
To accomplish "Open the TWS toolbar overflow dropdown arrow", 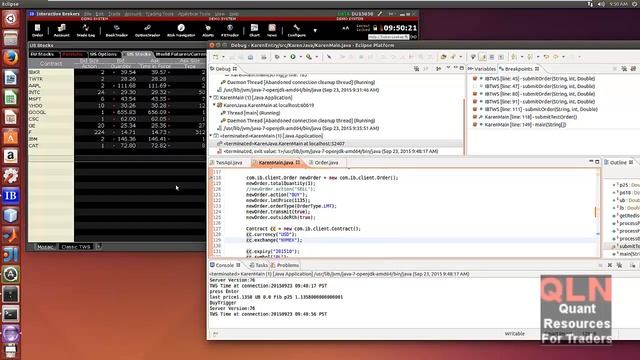I will click(x=315, y=31).
